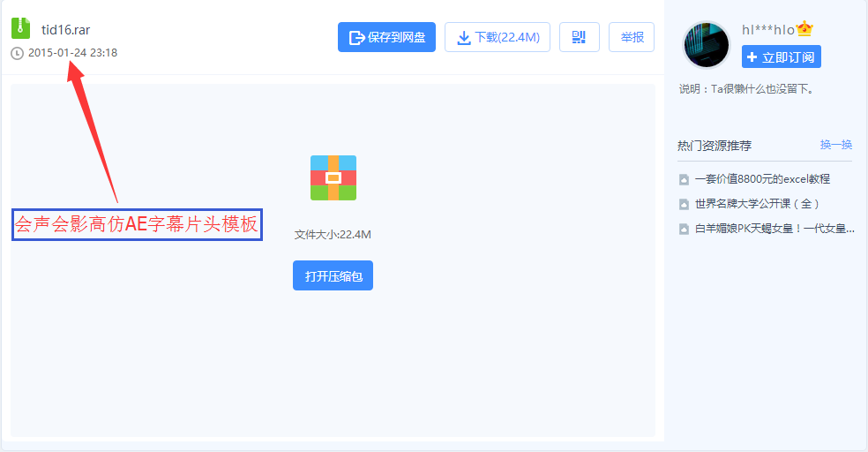Open the archive with 打开压缩包
The width and height of the screenshot is (868, 452).
tap(333, 275)
